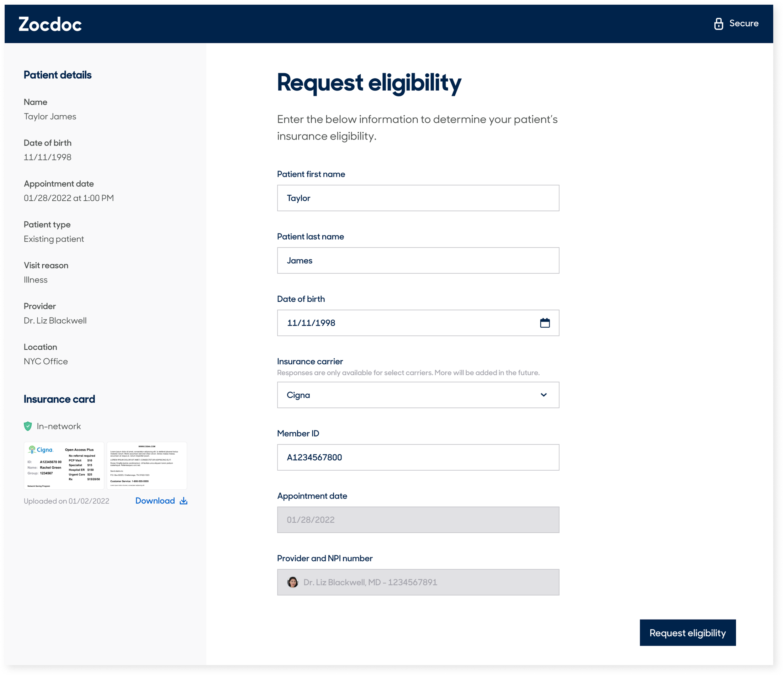This screenshot has height=676, width=784.
Task: Click the Zocdoc logo
Action: click(x=50, y=24)
